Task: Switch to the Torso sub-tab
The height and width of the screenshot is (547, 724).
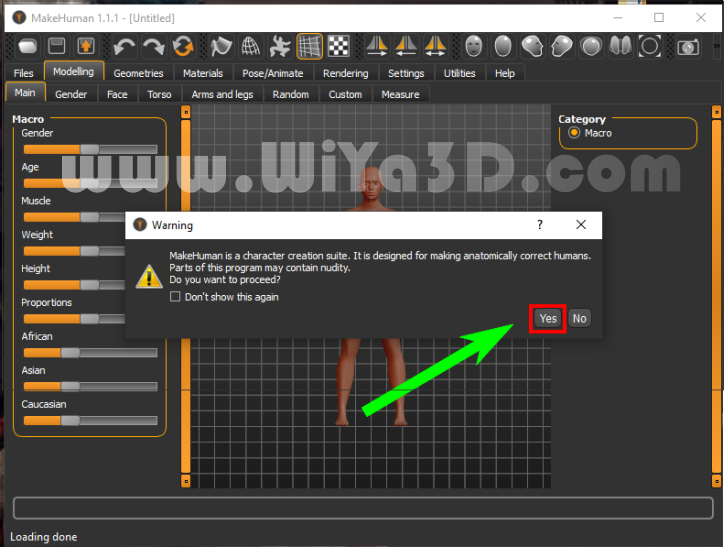Action: point(159,94)
